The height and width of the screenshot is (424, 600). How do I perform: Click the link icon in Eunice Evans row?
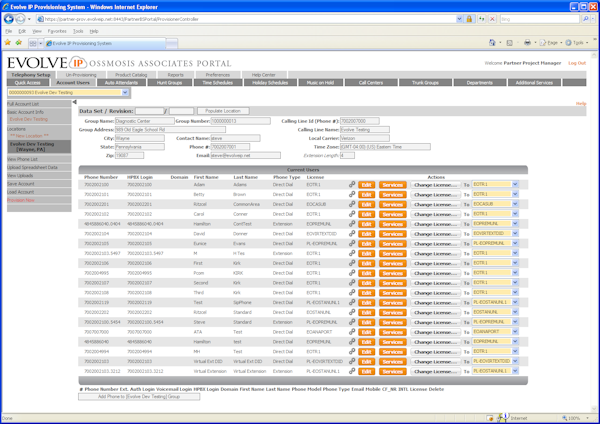(352, 243)
